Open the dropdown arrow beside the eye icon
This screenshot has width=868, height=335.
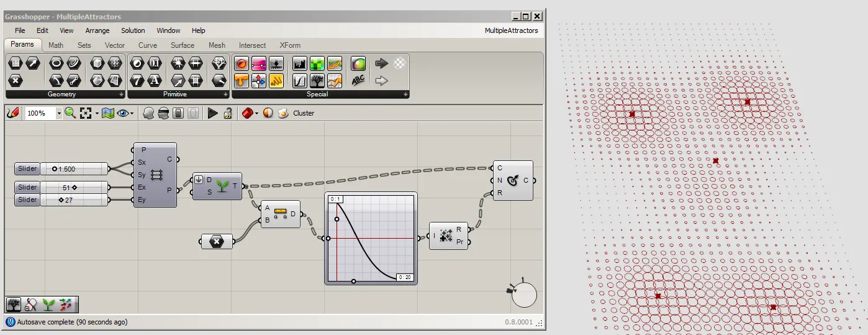(132, 113)
